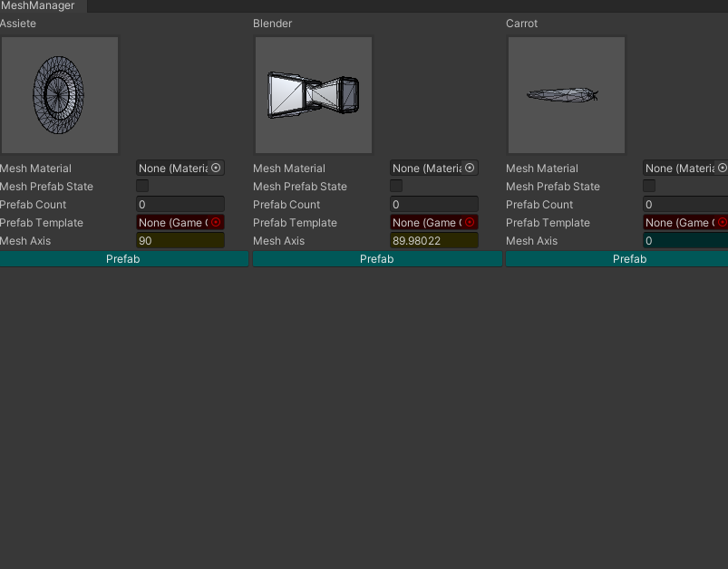Focus the Assiete Prefab Count field
Viewport: 728px width, 569px height.
point(180,204)
